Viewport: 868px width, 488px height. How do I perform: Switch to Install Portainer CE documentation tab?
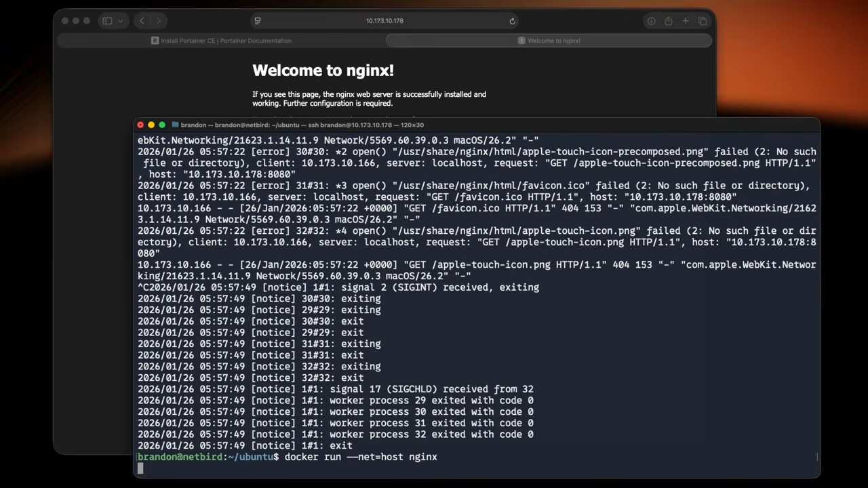(221, 41)
